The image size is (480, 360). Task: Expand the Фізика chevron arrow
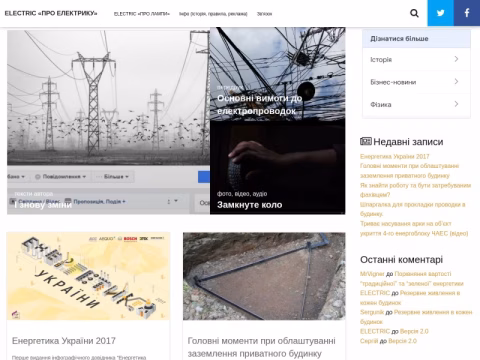456,104
